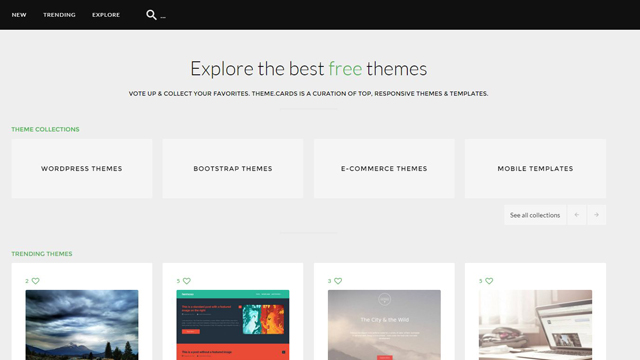Open the teal and red blog theme thumbnail
Screen dimensions: 640x360
pyautogui.click(x=233, y=325)
